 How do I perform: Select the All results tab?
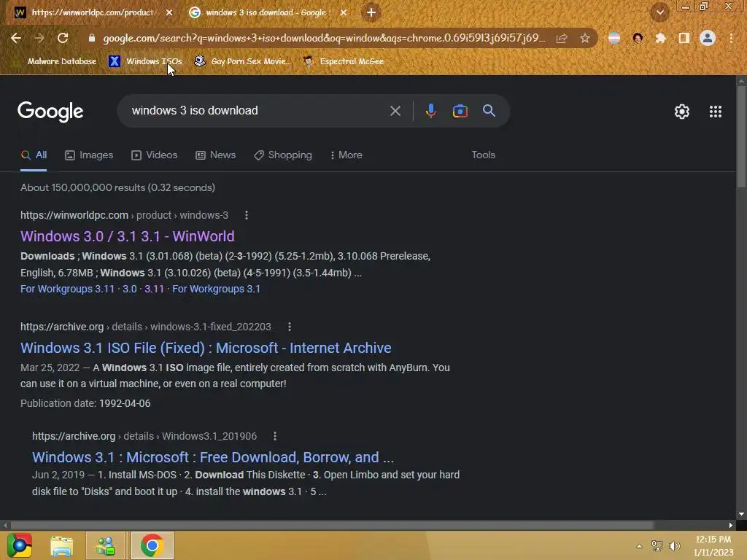click(34, 155)
